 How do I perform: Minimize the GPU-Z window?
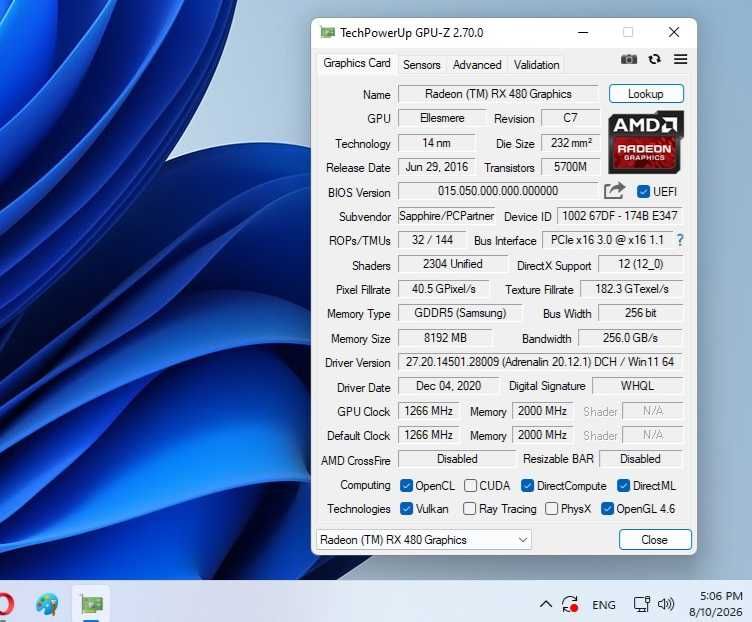[x=583, y=33]
